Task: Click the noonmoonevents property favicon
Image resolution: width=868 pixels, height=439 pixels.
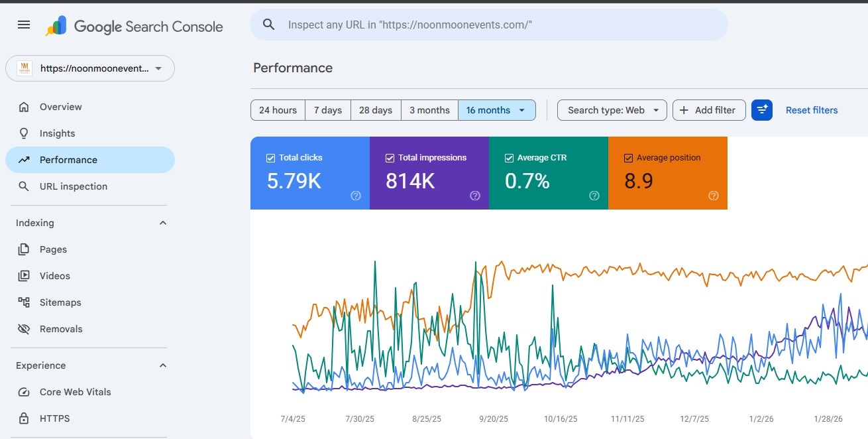Action: click(25, 68)
